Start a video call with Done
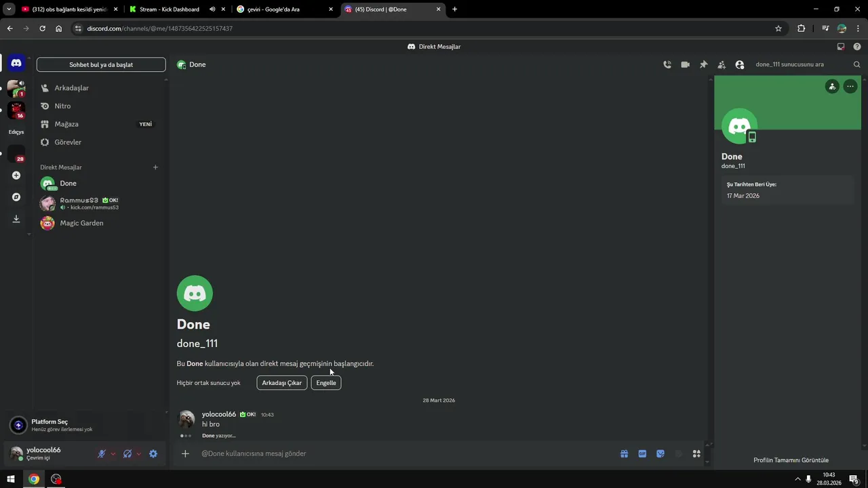Viewport: 868px width, 488px height. pyautogui.click(x=686, y=64)
